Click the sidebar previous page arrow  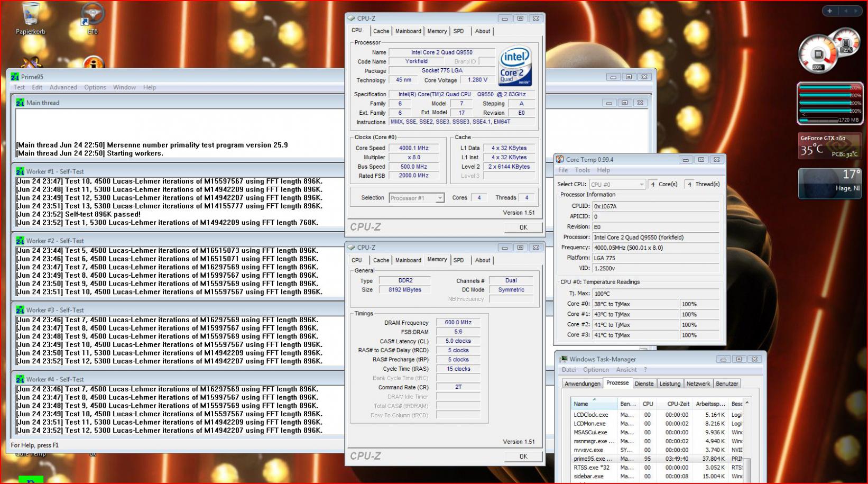[845, 11]
